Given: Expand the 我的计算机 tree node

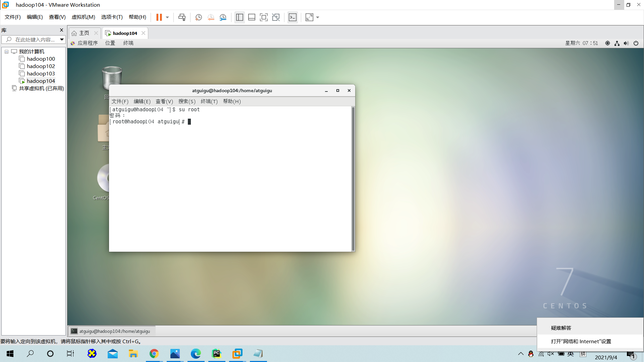Looking at the screenshot, I should [x=6, y=51].
